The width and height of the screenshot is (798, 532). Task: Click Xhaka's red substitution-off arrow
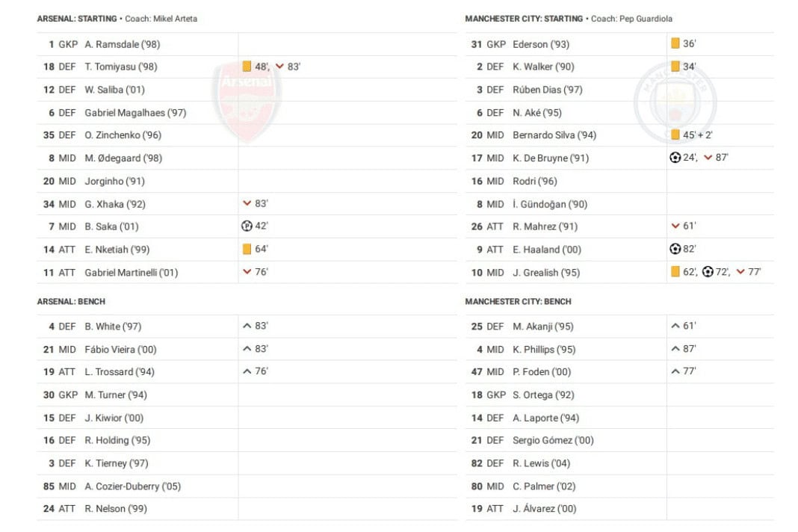pyautogui.click(x=247, y=203)
